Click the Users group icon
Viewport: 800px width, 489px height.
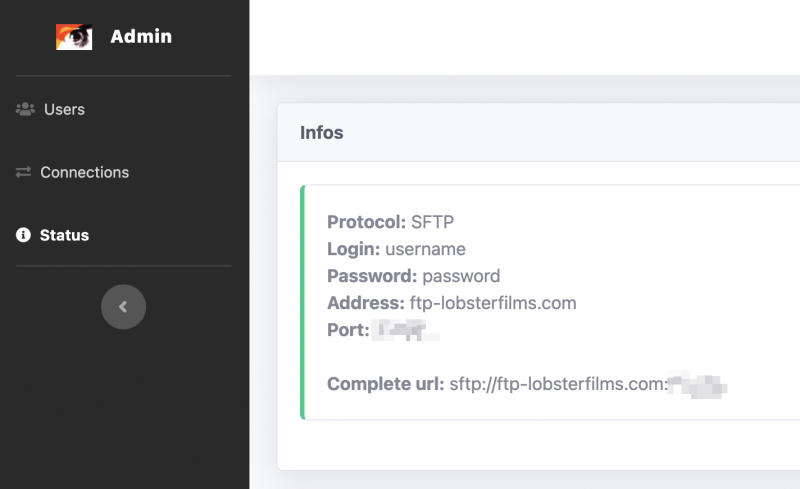pyautogui.click(x=25, y=109)
